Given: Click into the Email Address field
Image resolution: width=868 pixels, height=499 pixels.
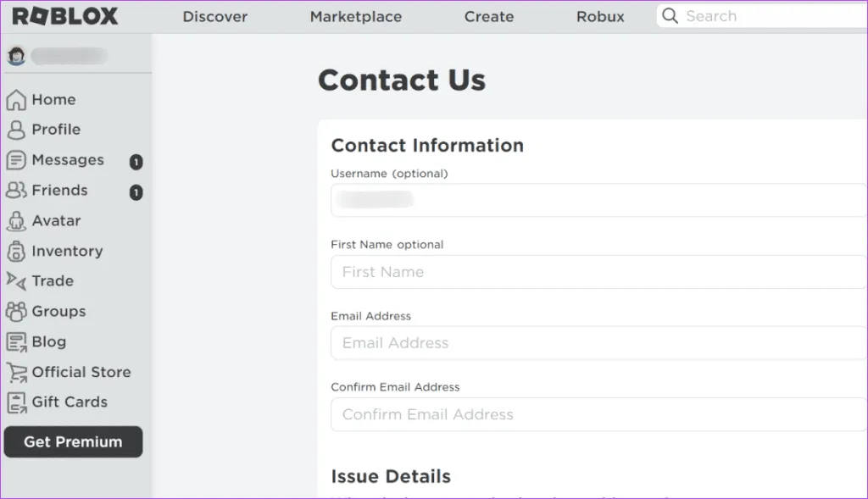Looking at the screenshot, I should (598, 343).
